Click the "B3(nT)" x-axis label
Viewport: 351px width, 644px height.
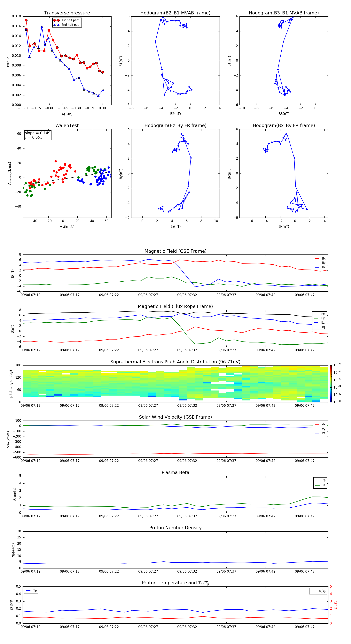coord(284,114)
